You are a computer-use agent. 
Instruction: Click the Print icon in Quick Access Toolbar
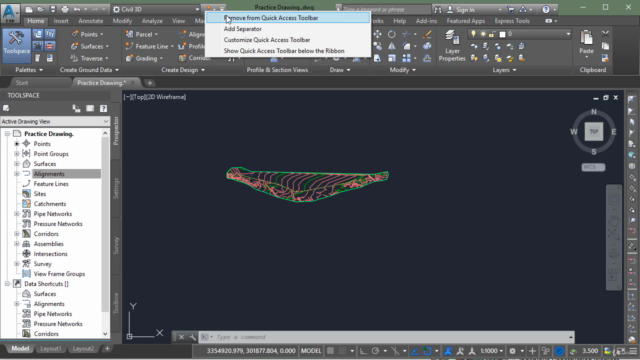pyautogui.click(x=64, y=9)
